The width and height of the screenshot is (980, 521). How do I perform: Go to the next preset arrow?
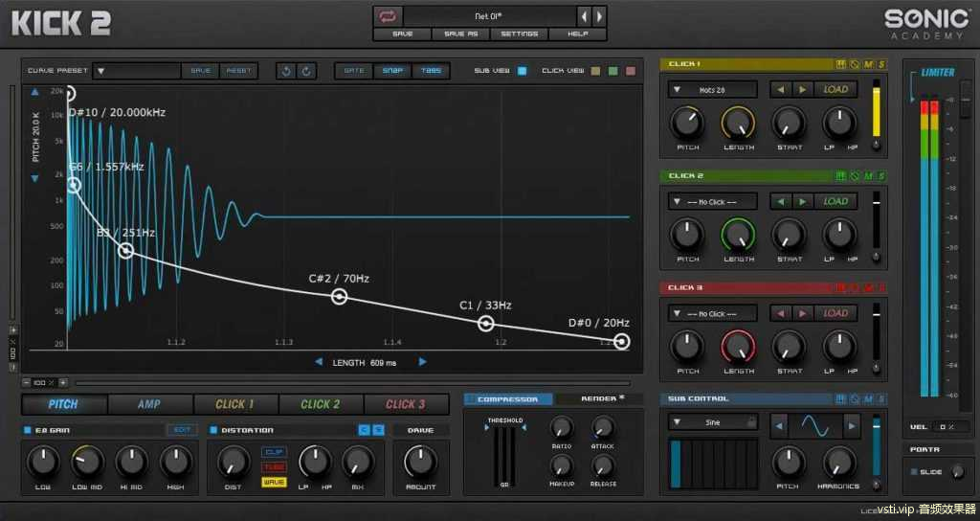pyautogui.click(x=599, y=16)
